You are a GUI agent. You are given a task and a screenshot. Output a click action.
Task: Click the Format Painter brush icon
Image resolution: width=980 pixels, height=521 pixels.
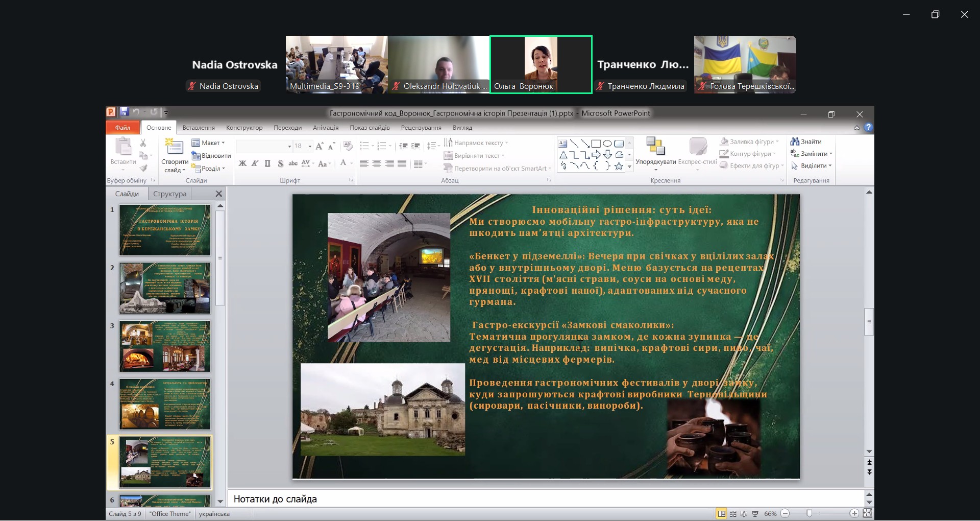pos(143,168)
